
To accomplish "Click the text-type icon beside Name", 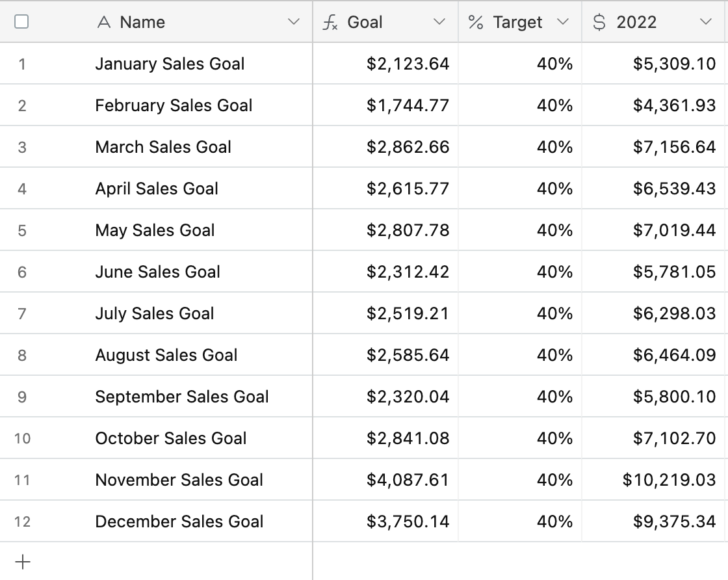I will click(x=103, y=23).
